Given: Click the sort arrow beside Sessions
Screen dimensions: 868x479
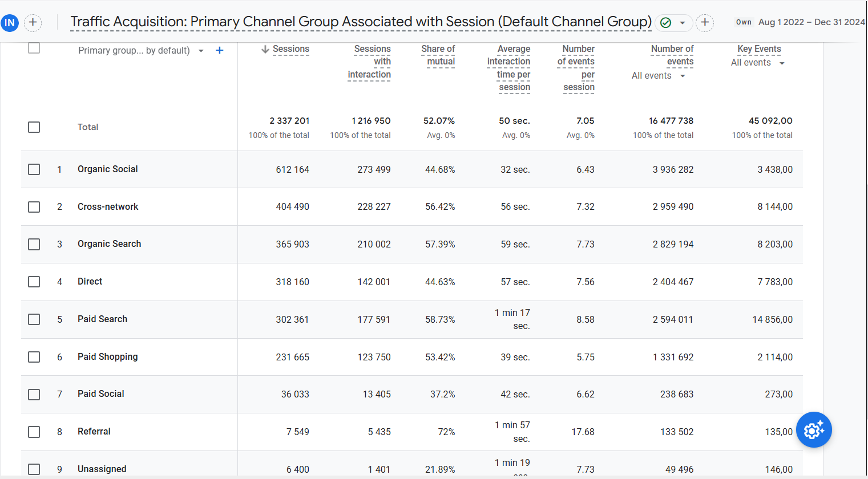Looking at the screenshot, I should 265,50.
